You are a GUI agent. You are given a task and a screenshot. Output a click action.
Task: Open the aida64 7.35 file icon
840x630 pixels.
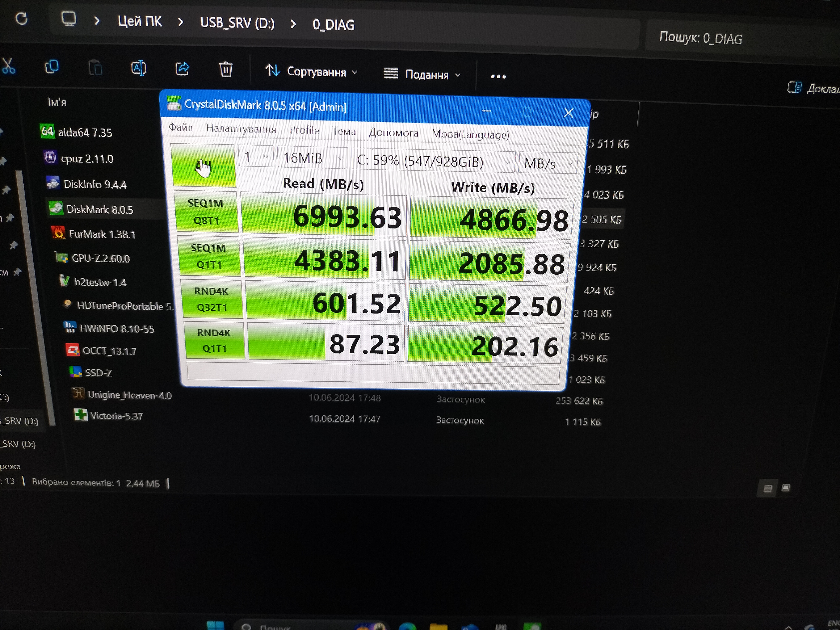(x=47, y=131)
